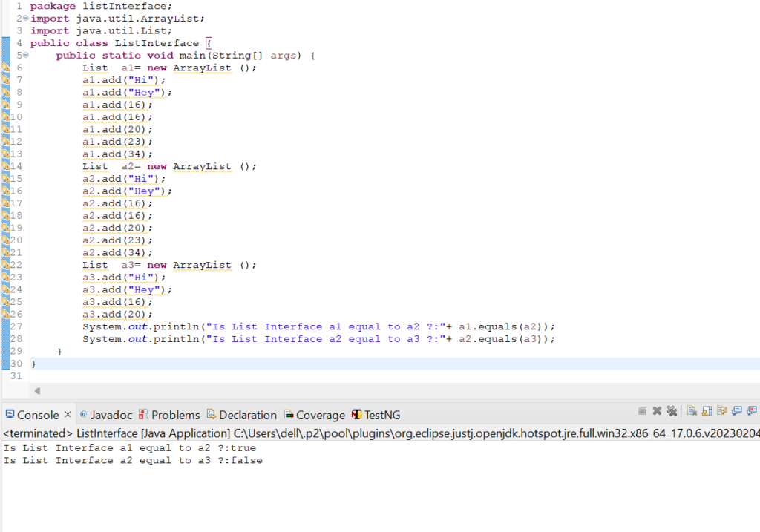The height and width of the screenshot is (532, 760).
Task: Collapse the main method fold on line 5
Action: pos(26,55)
